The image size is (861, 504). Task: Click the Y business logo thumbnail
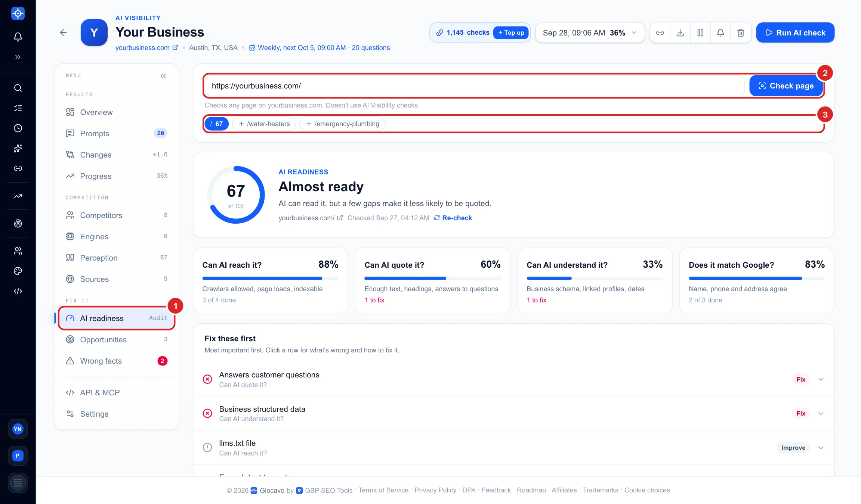pyautogui.click(x=94, y=32)
